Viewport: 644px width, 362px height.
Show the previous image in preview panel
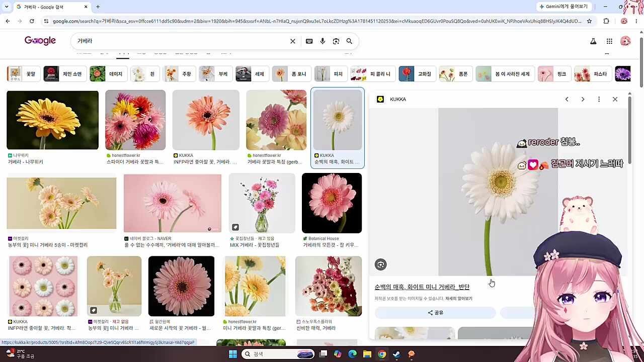[x=567, y=99]
